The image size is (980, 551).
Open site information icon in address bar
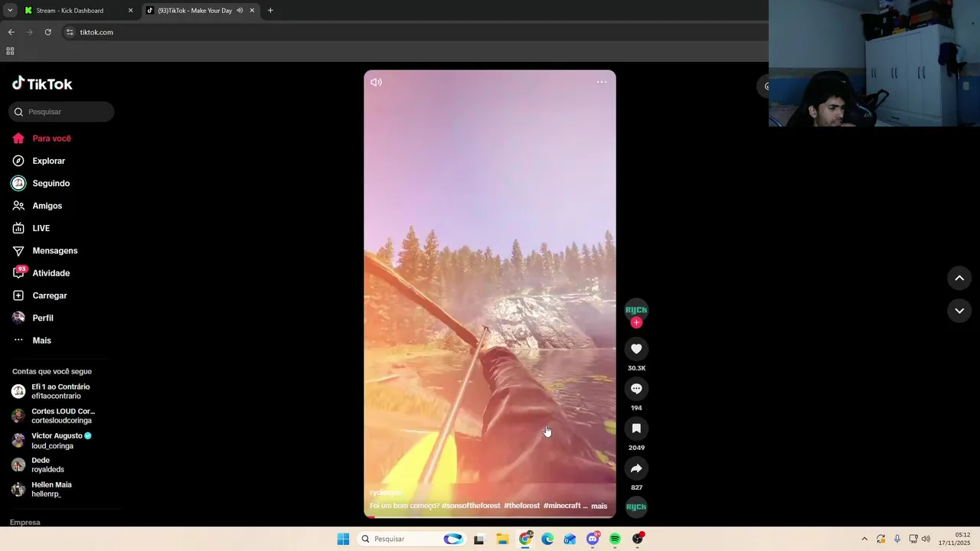(70, 32)
